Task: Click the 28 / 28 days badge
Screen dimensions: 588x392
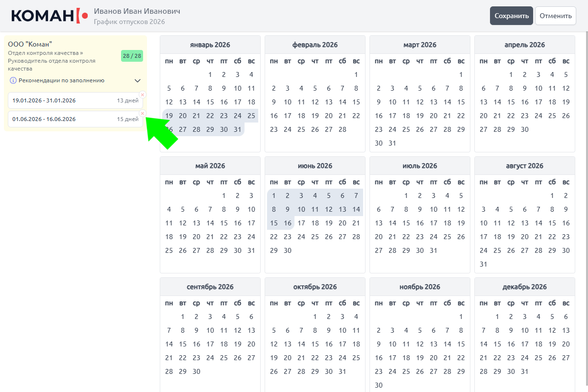Action: click(132, 56)
